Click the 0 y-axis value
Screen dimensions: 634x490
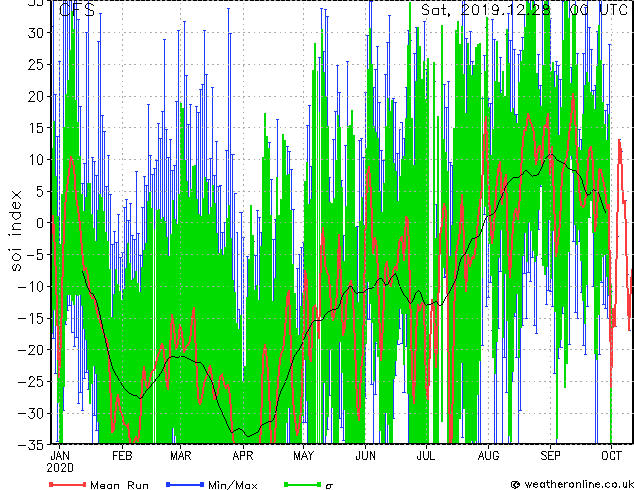(x=39, y=223)
